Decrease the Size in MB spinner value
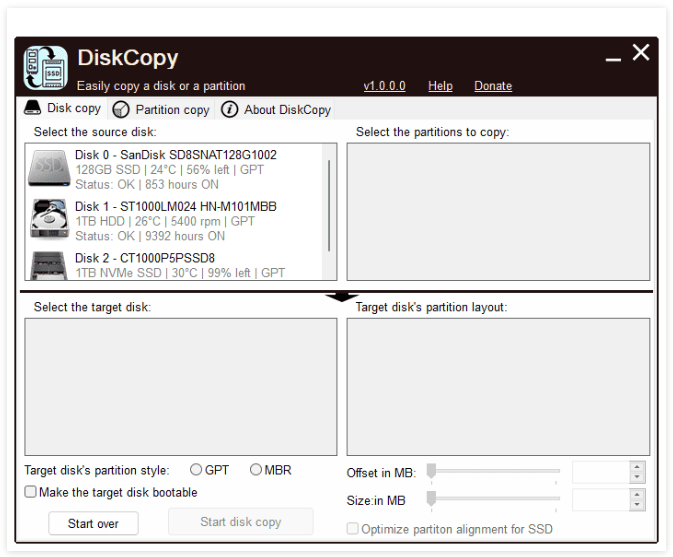Image resolution: width=673 pixels, height=557 pixels. 637,505
